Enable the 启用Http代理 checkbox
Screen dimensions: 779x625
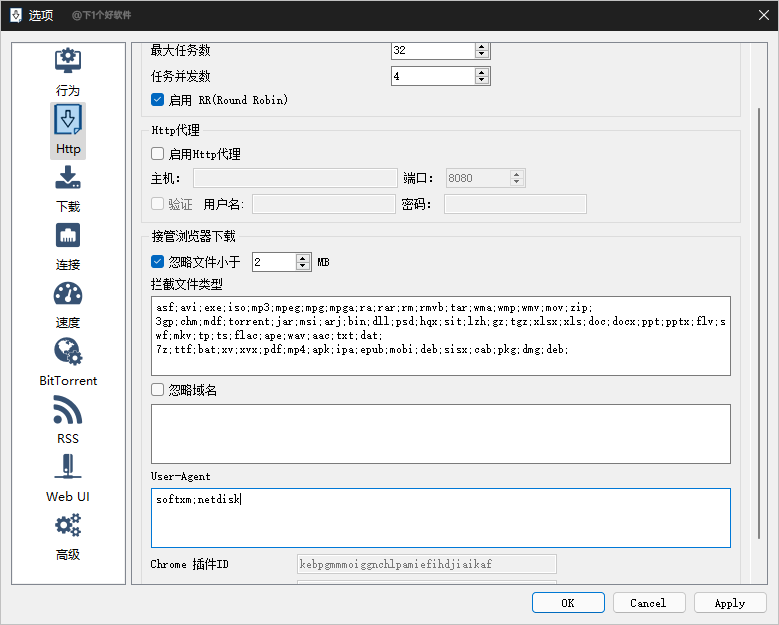[157, 154]
